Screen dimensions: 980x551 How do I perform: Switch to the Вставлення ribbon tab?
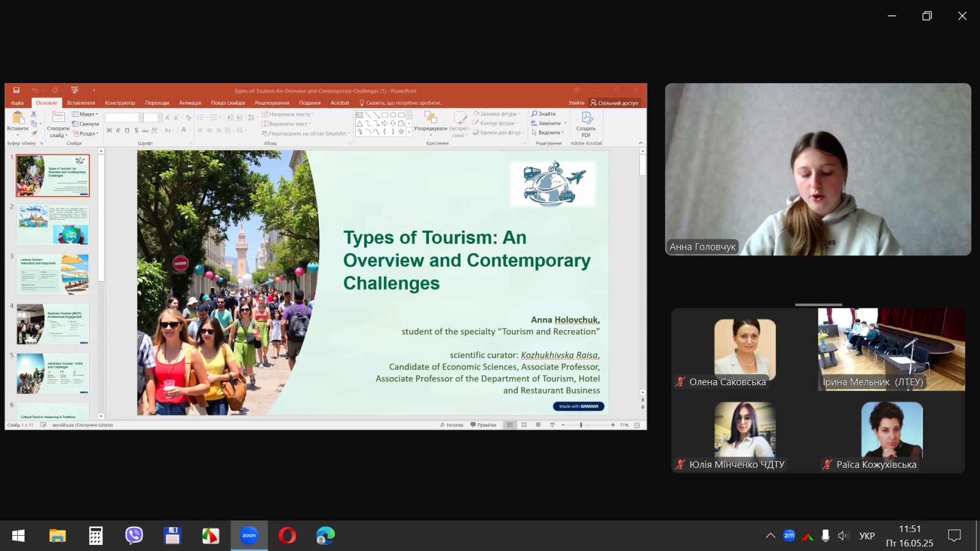tap(81, 103)
